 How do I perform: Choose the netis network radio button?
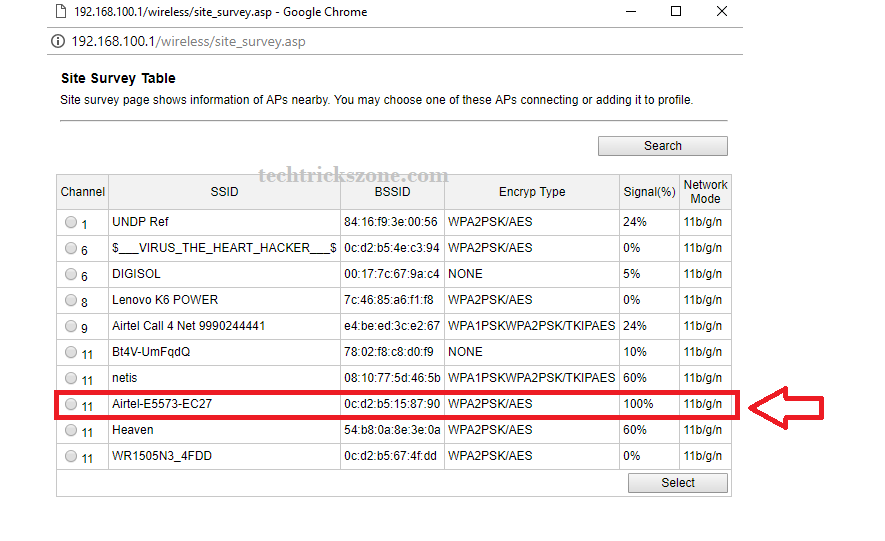71,378
